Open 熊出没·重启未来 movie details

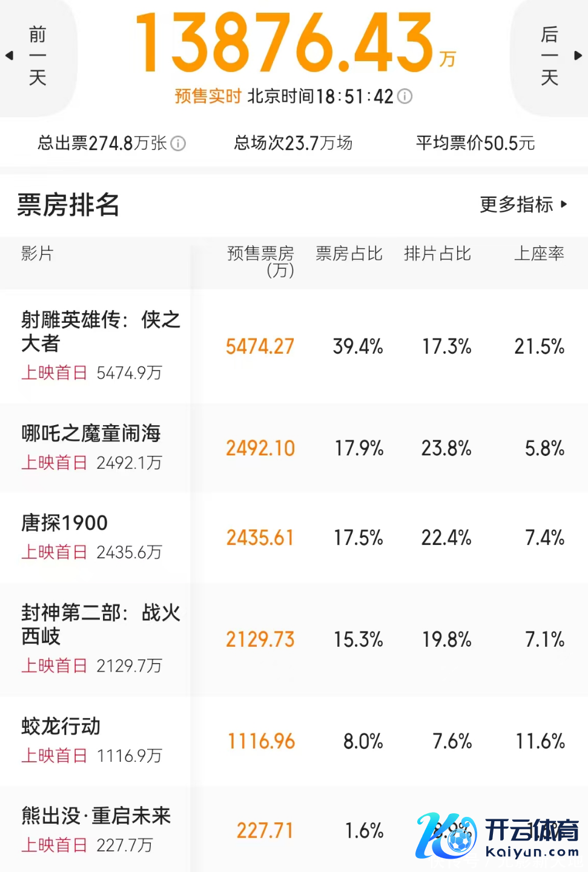pyautogui.click(x=96, y=816)
